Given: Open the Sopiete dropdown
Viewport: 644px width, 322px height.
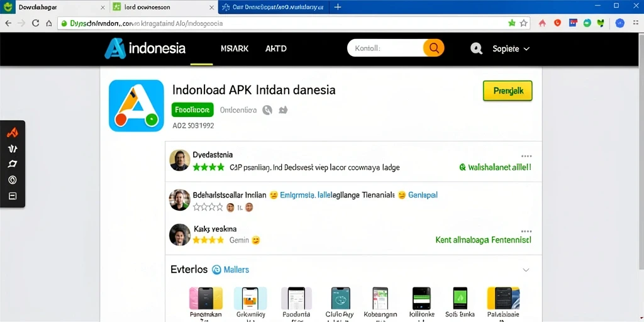Looking at the screenshot, I should (x=511, y=49).
